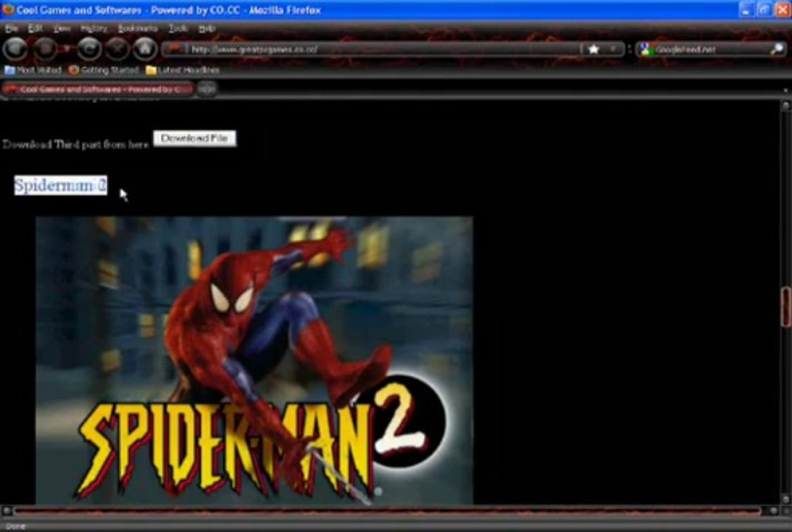Click the horizontal scrollbar right arrow

774,511
